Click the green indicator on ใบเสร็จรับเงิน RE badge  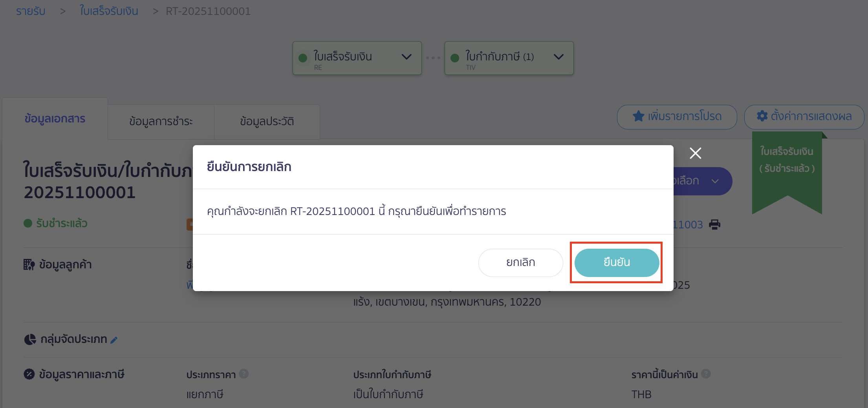(303, 57)
